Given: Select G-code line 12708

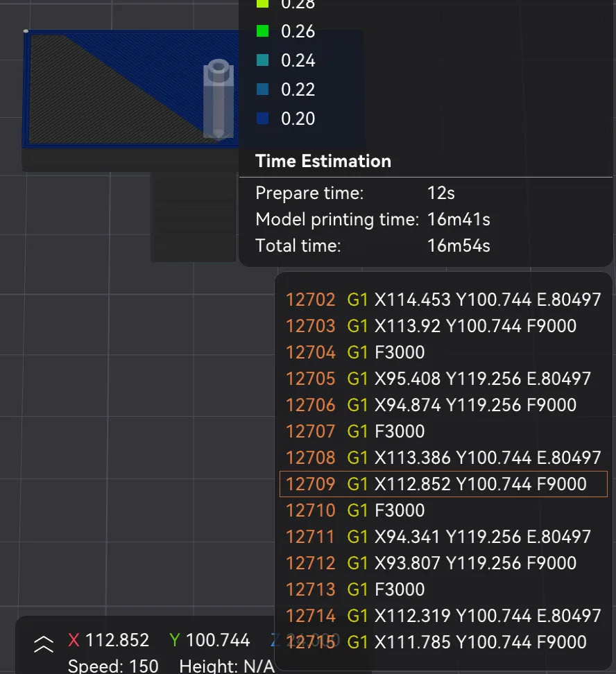Looking at the screenshot, I should pos(443,458).
